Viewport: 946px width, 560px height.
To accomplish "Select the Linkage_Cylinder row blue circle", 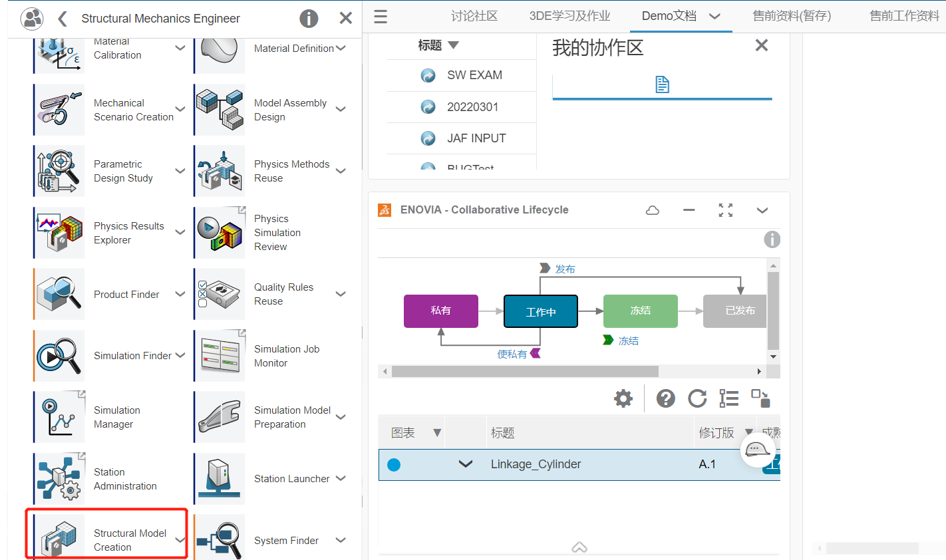I will 394,465.
